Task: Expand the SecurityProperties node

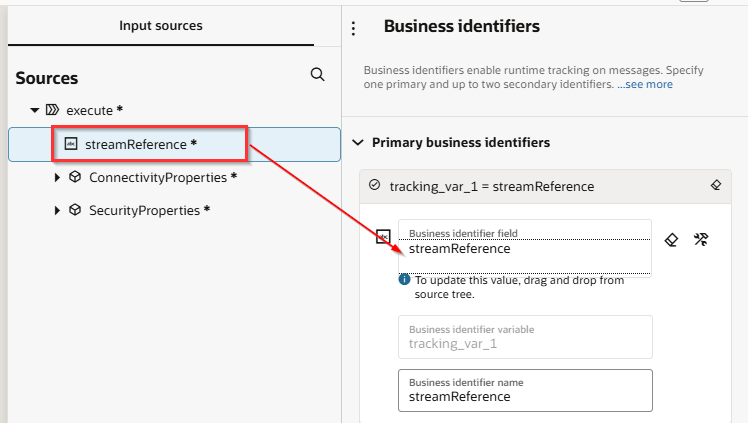Action: (x=57, y=210)
